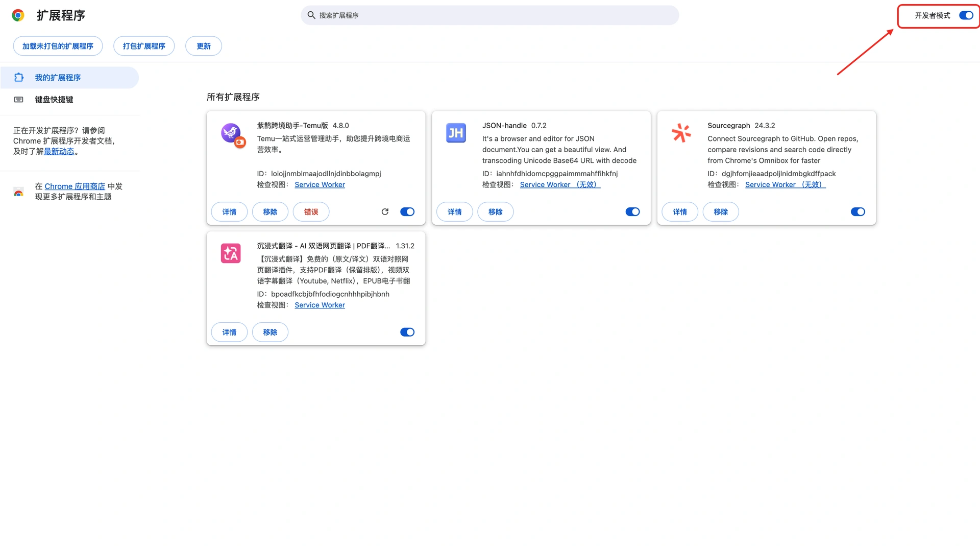
Task: Open 我的扩展程序 sidebar section
Action: click(x=69, y=78)
